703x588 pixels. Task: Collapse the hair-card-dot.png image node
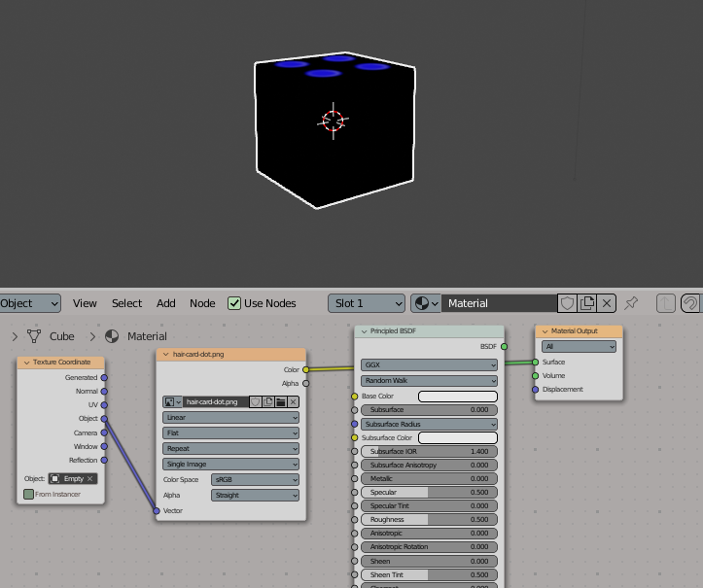[x=166, y=354]
